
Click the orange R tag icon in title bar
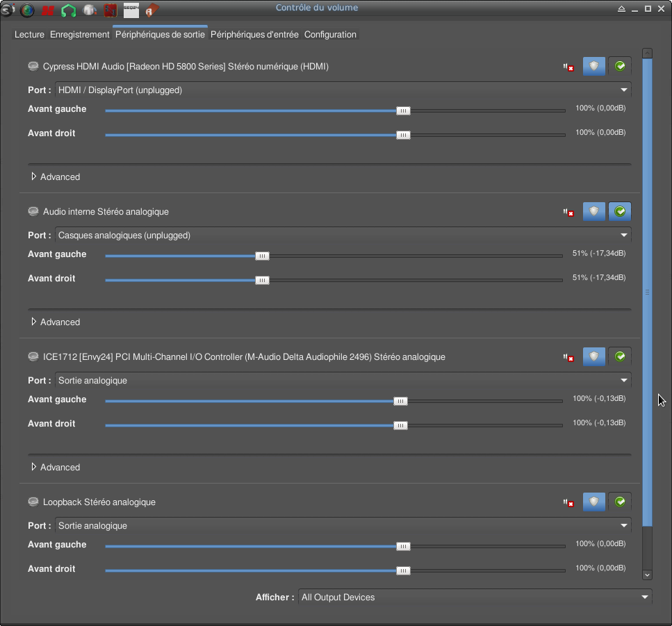point(151,10)
